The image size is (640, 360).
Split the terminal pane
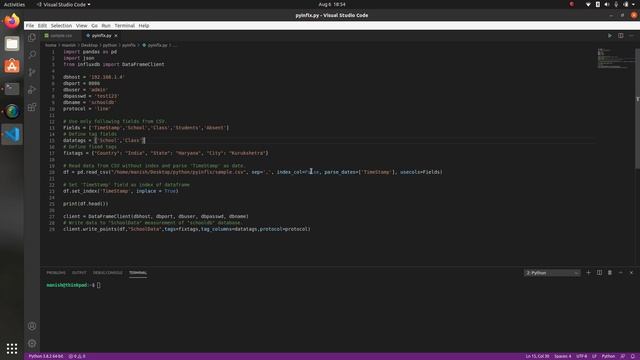pos(599,273)
